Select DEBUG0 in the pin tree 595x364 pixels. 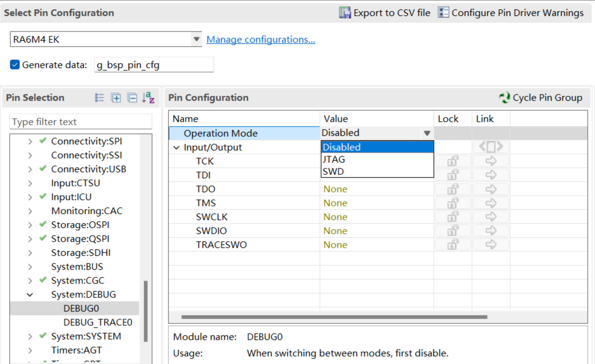[x=81, y=308]
